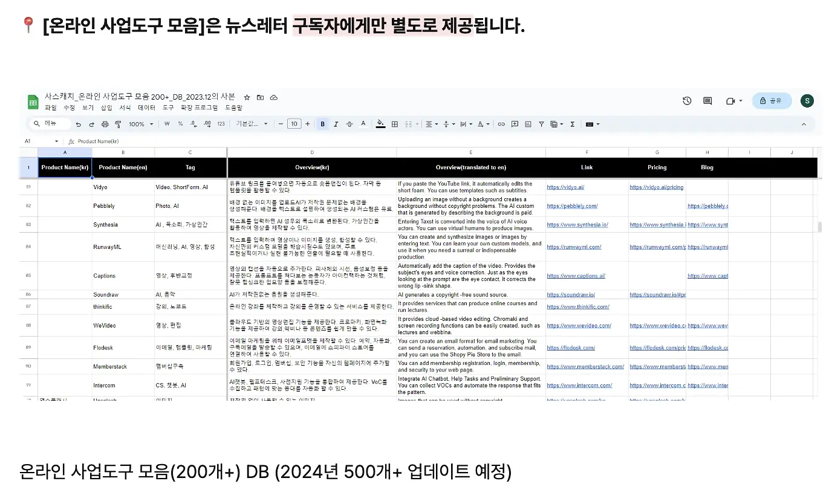The width and height of the screenshot is (832, 504).
Task: Select the paint format tool
Action: [118, 124]
